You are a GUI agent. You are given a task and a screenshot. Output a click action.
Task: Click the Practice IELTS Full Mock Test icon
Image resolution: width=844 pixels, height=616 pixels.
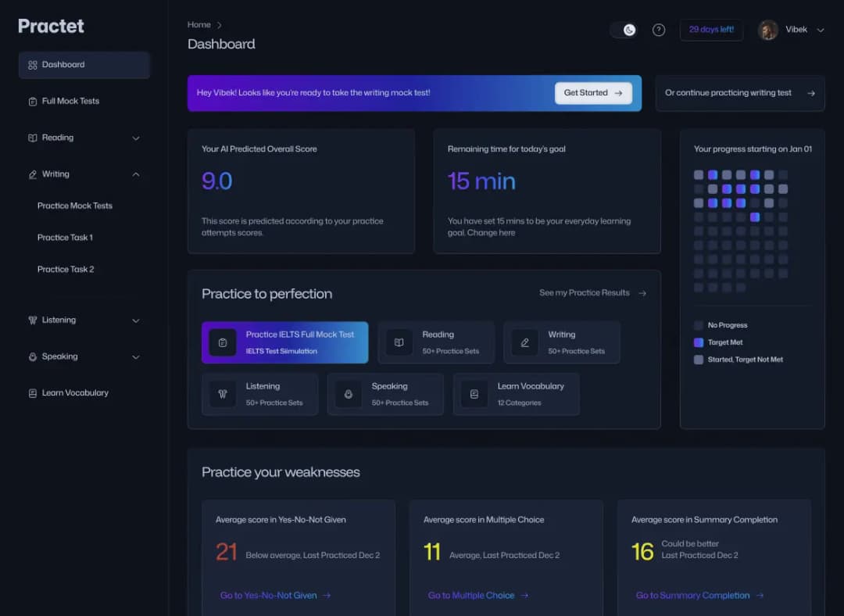pos(223,342)
